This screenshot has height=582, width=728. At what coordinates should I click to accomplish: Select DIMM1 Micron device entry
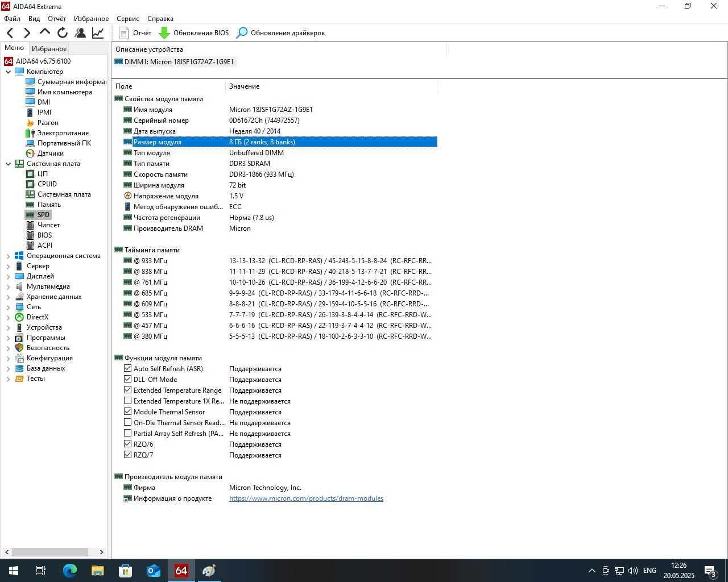pyautogui.click(x=174, y=62)
